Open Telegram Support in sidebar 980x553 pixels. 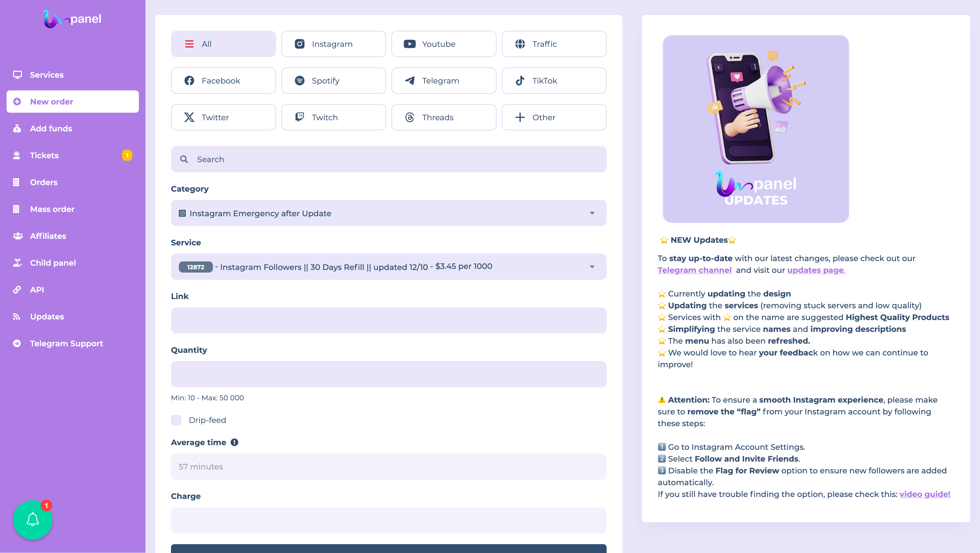pyautogui.click(x=66, y=343)
